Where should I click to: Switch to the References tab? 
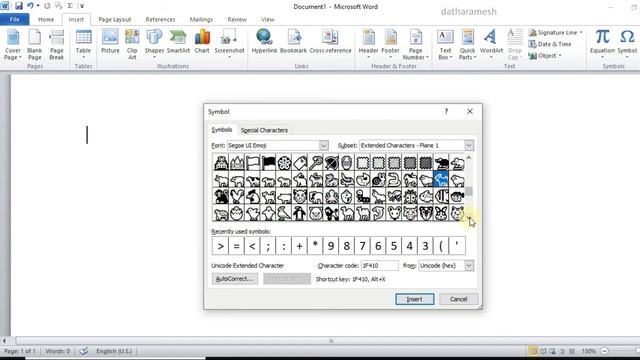point(160,19)
